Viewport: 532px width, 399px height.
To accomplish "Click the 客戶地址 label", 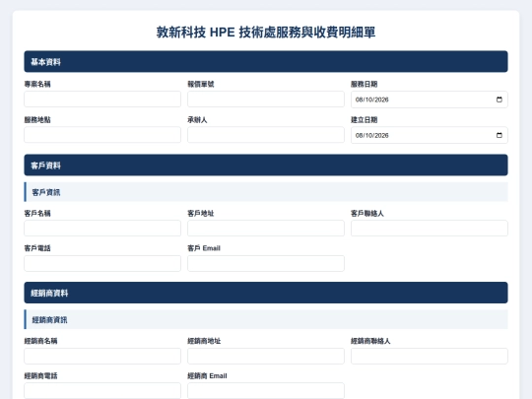I will [201, 214].
